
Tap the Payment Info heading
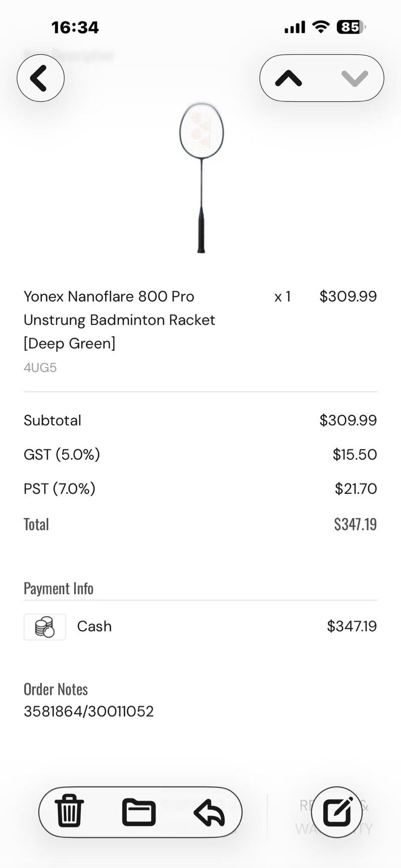[59, 588]
